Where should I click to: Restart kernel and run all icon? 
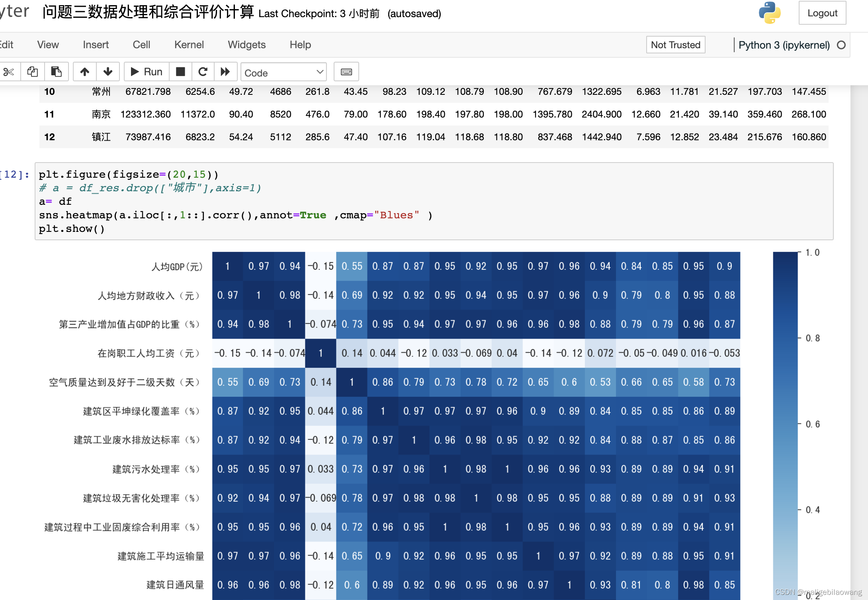coord(225,72)
